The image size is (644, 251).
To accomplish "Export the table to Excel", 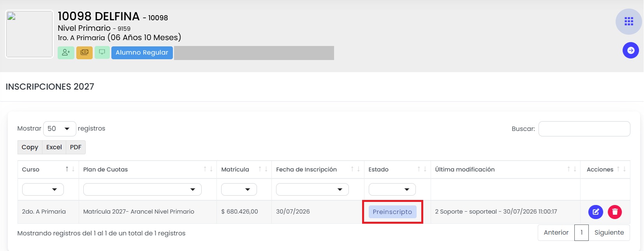I will pos(54,147).
